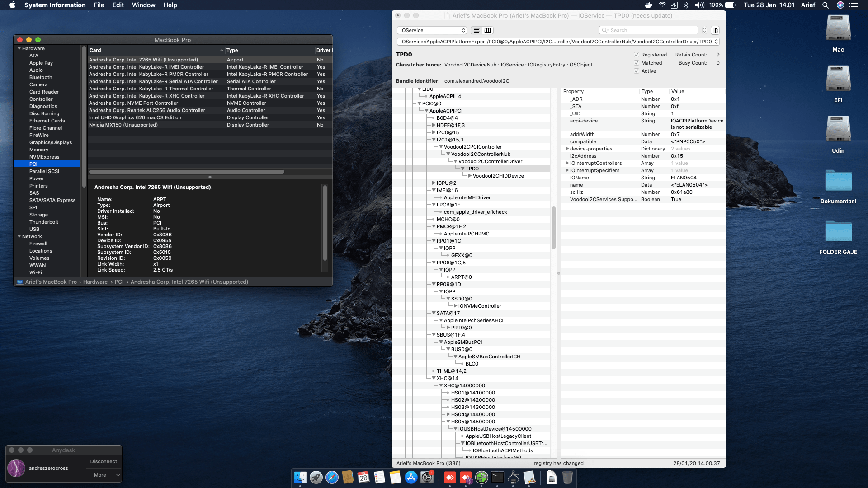Click the PCI table horizontal scrollbar
The width and height of the screenshot is (868, 488).
point(187,172)
